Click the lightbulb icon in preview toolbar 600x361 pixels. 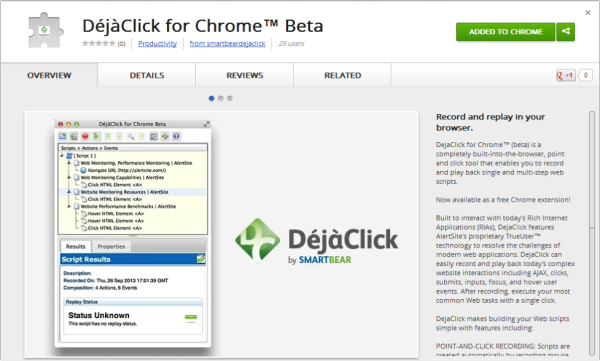point(142,136)
